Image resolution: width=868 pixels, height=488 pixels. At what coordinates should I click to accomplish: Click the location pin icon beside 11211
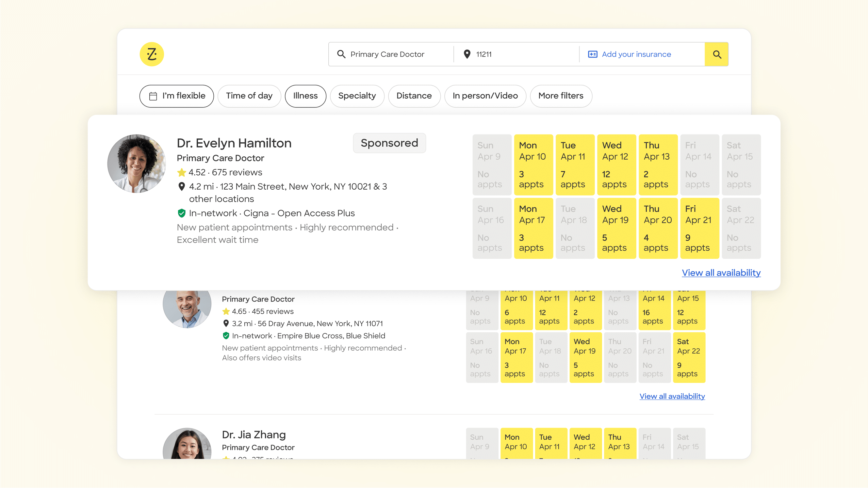click(x=467, y=54)
